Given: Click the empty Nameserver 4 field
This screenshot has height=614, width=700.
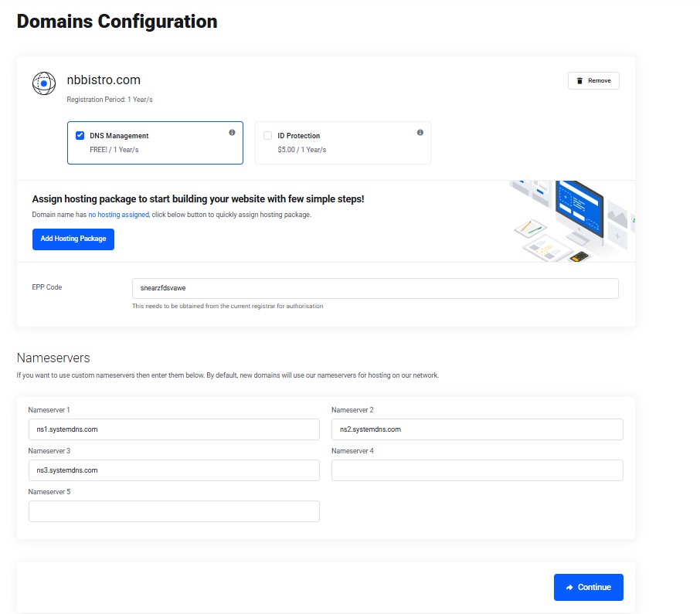Looking at the screenshot, I should [477, 470].
